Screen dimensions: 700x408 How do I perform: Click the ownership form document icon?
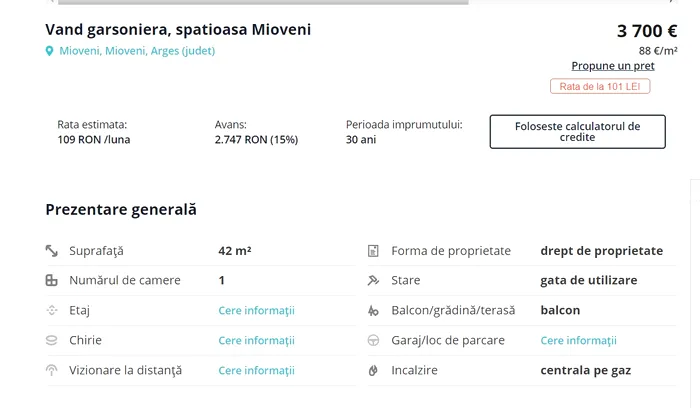(373, 251)
